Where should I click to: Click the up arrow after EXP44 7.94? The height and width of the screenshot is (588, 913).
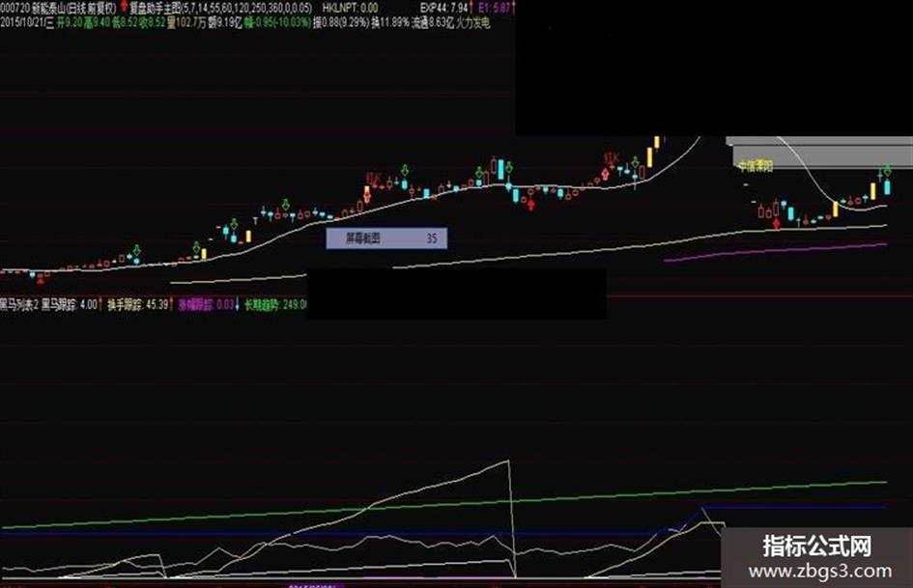[x=471, y=8]
